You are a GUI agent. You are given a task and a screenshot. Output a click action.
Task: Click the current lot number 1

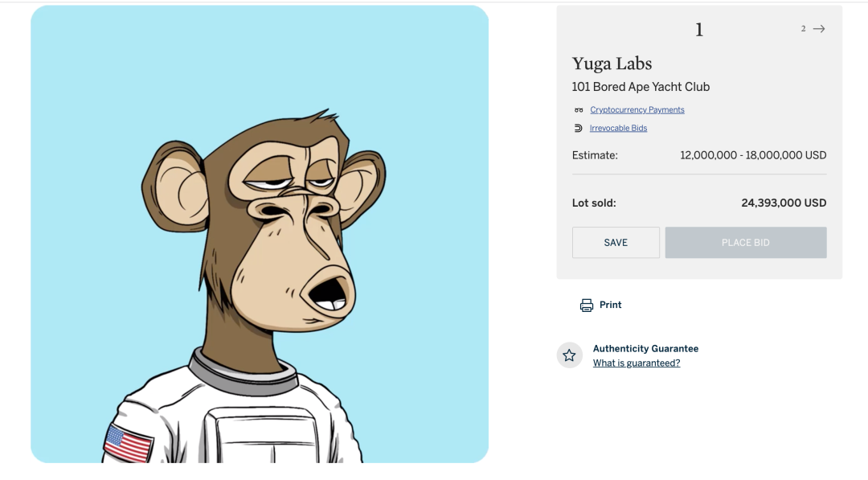coord(699,30)
